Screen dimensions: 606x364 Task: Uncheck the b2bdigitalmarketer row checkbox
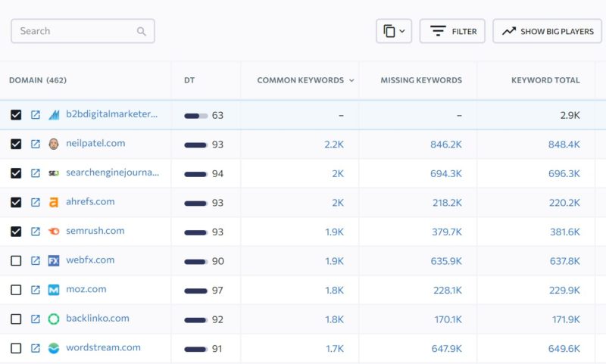pos(16,114)
